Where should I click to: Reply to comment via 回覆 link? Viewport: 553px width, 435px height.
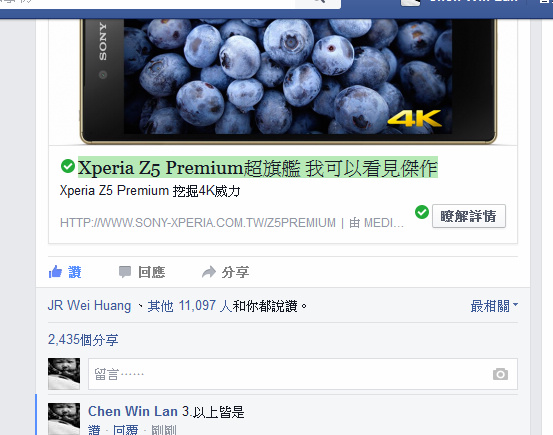click(x=126, y=430)
